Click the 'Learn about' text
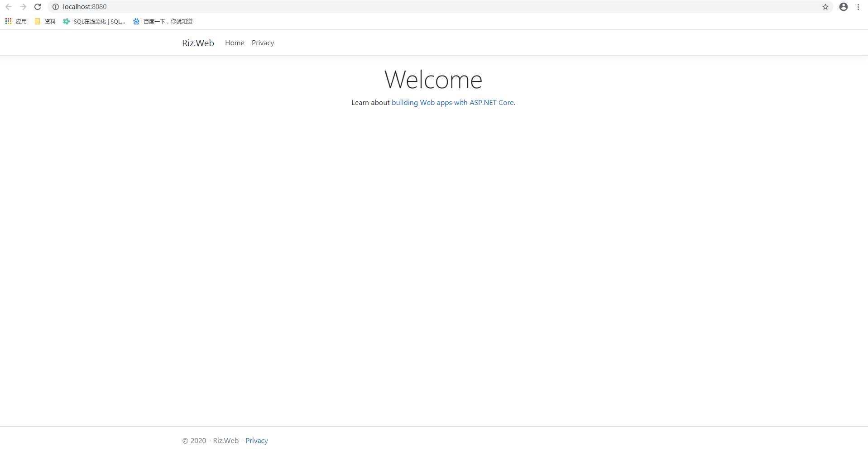Image resolution: width=868 pixels, height=453 pixels. point(370,103)
